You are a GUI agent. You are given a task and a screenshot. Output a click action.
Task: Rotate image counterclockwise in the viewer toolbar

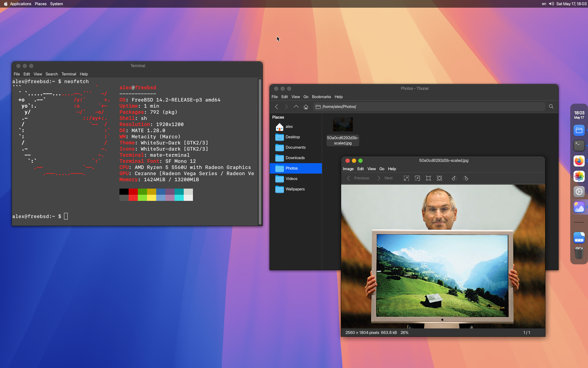pos(454,178)
